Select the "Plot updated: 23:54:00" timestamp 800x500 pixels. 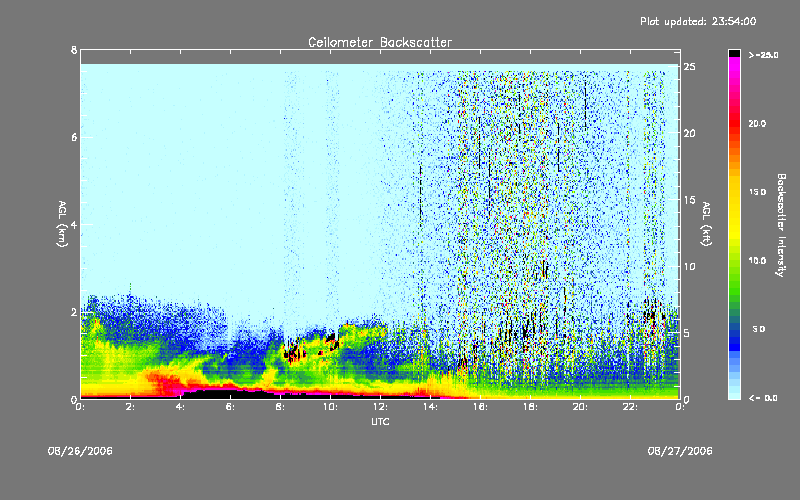(698, 21)
